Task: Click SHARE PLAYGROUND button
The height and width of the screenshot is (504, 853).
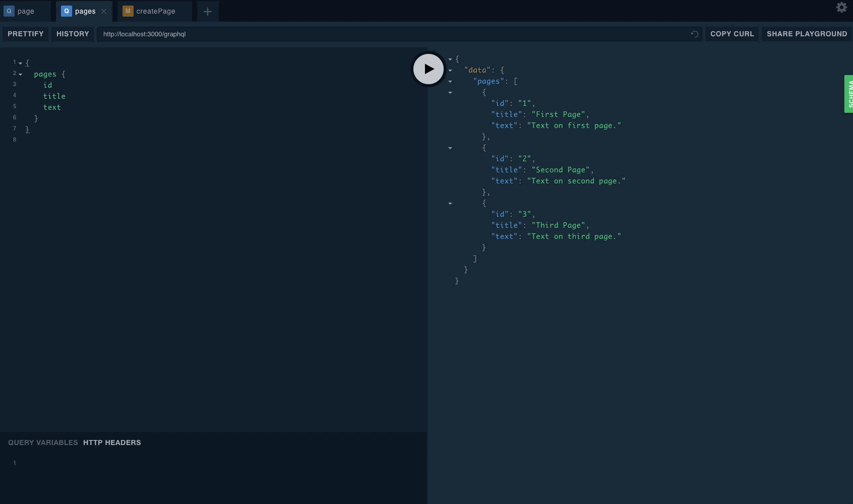Action: tap(807, 34)
